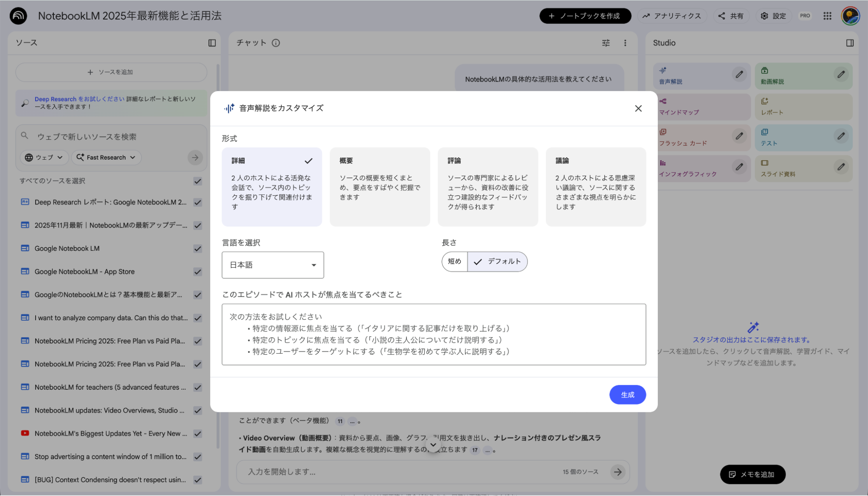Select the 評論 format option
The image size is (868, 496).
click(x=487, y=187)
